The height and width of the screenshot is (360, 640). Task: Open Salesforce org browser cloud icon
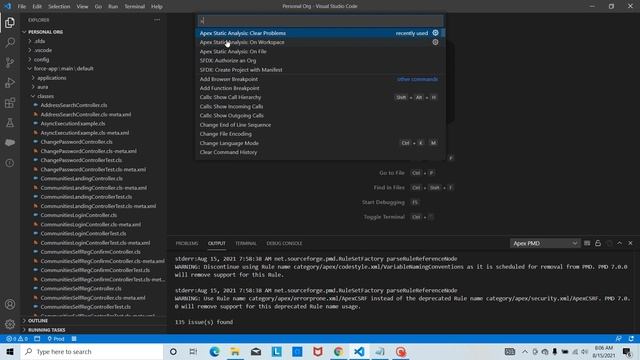10,142
